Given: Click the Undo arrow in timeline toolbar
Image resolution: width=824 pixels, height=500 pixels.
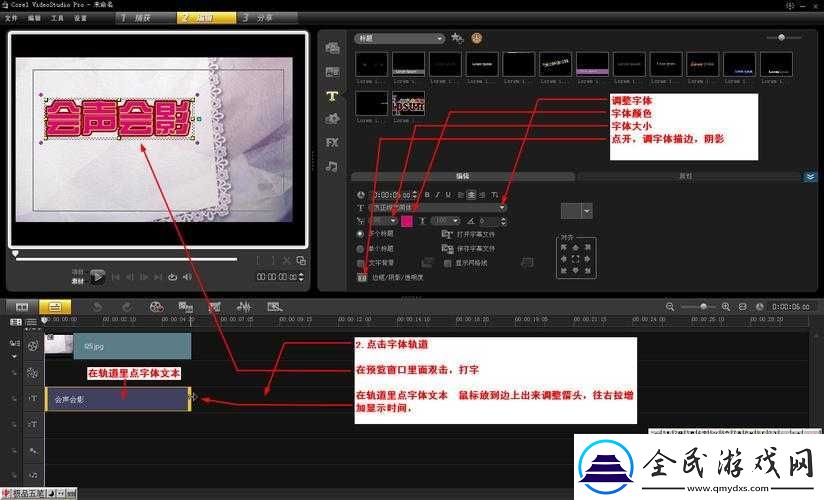Looking at the screenshot, I should [97, 307].
